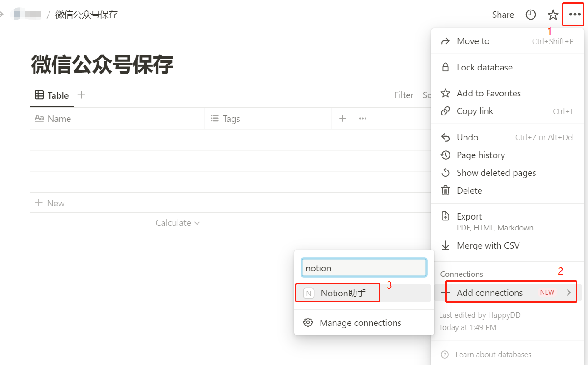Screen dimensions: 588x365
Task: Open the three-dot page options menu
Action: [x=574, y=15]
